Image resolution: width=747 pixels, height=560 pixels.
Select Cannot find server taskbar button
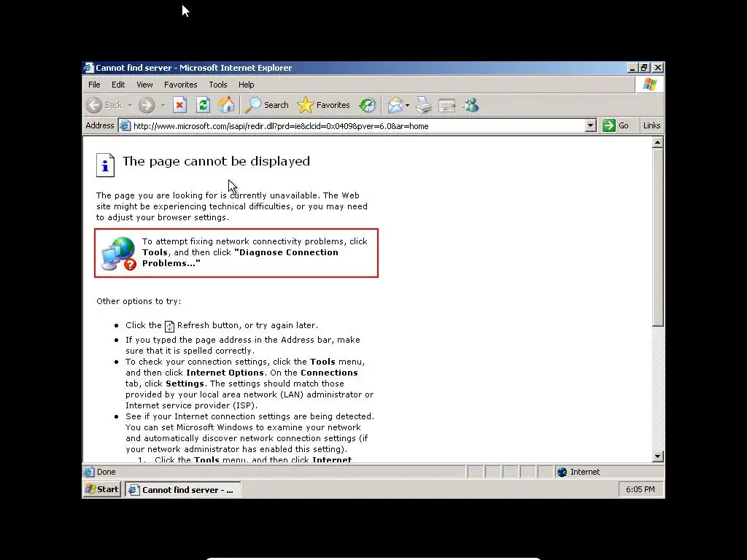(183, 489)
